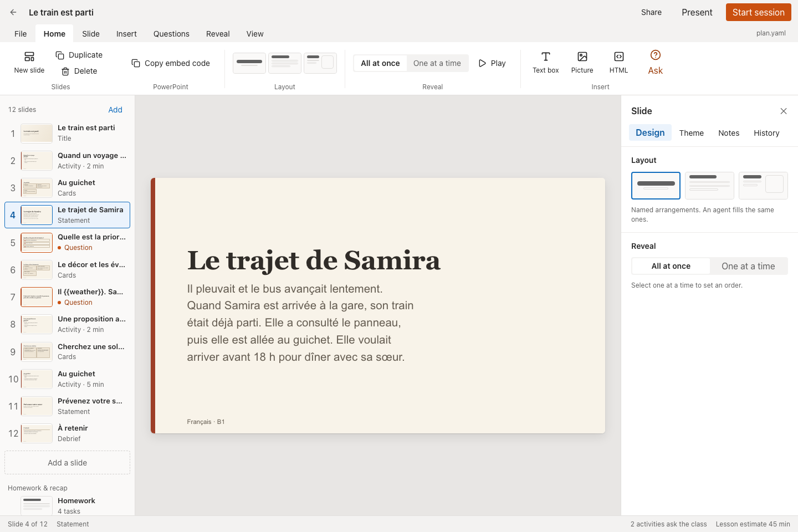This screenshot has height=532, width=798.
Task: Set ribbon reveal to All at once
Action: tap(380, 63)
